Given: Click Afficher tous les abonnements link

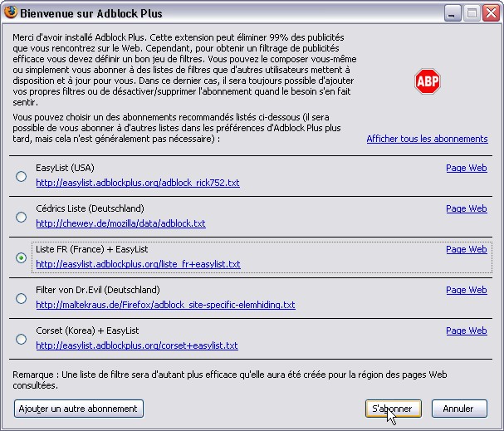Looking at the screenshot, I should tap(427, 139).
